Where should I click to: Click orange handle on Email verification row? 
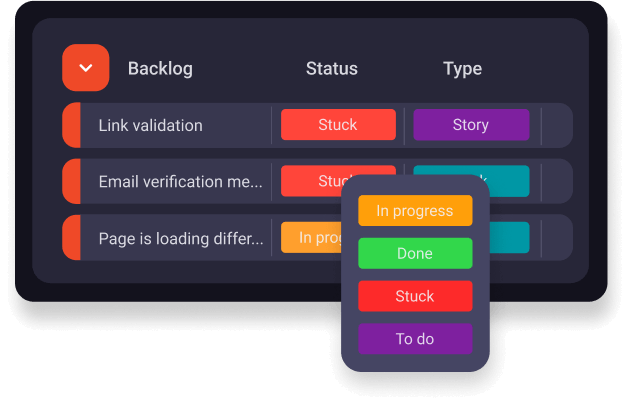[71, 182]
